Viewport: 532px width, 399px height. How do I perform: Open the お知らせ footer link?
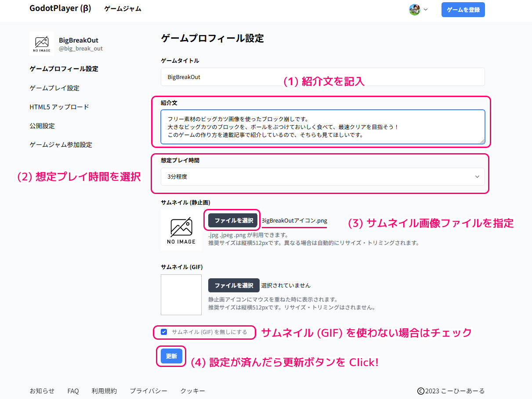click(x=42, y=391)
